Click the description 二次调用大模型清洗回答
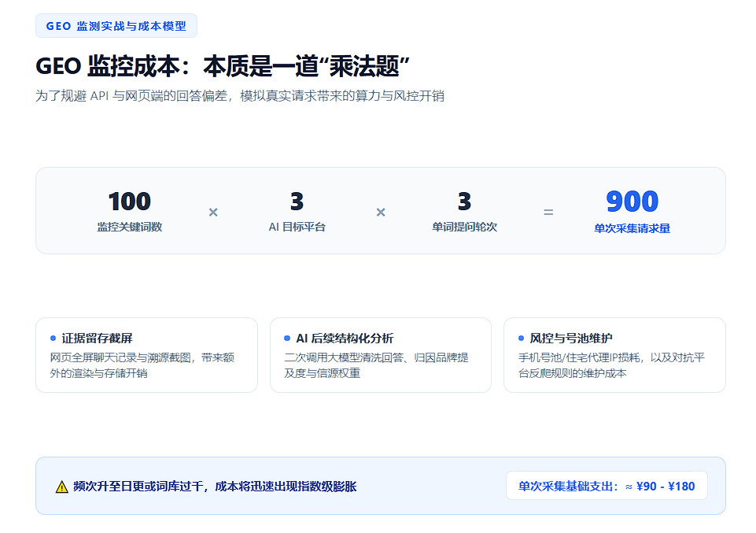This screenshot has height=533, width=756. pyautogui.click(x=376, y=365)
